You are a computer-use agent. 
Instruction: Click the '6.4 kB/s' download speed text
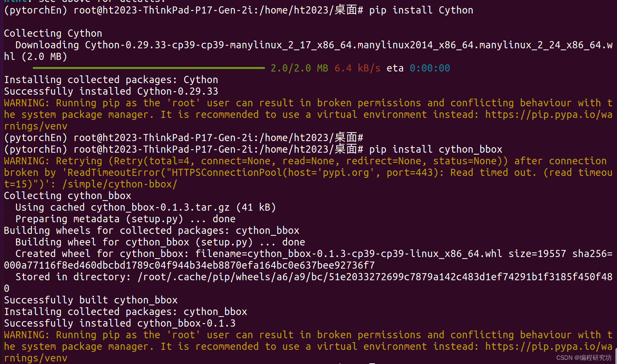[x=357, y=68]
